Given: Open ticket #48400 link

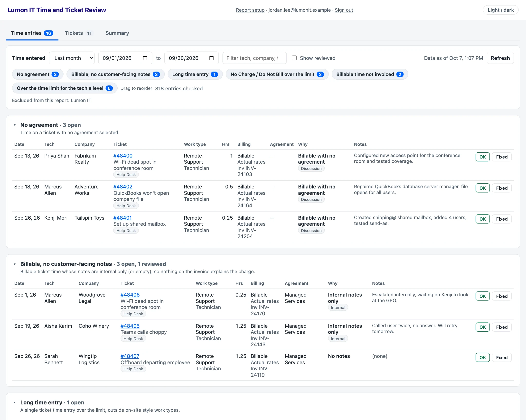Looking at the screenshot, I should click(123, 156).
